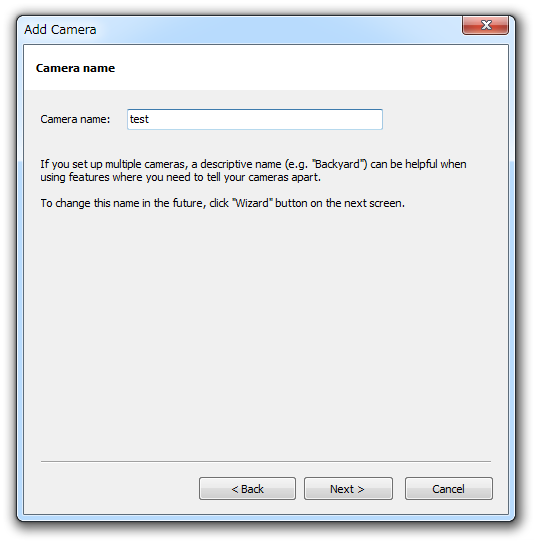Image resolution: width=535 pixels, height=543 pixels.
Task: Click the separator line above the buttons
Action: coord(266,461)
